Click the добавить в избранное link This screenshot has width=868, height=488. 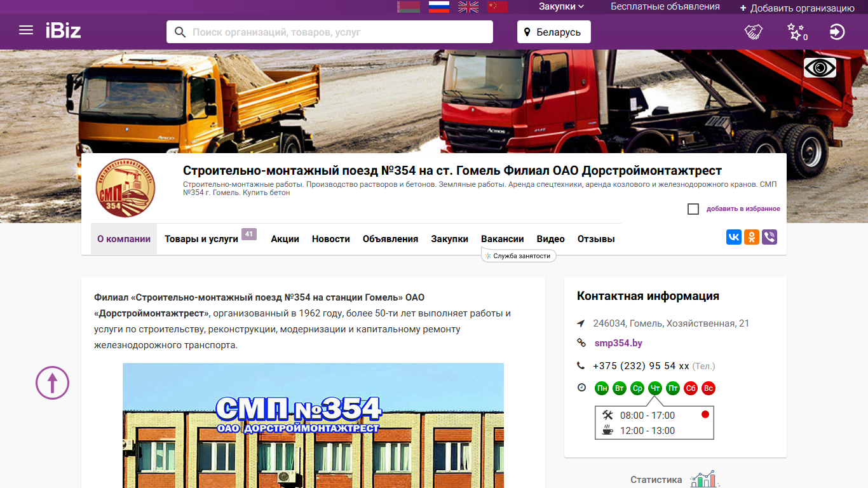[743, 209]
